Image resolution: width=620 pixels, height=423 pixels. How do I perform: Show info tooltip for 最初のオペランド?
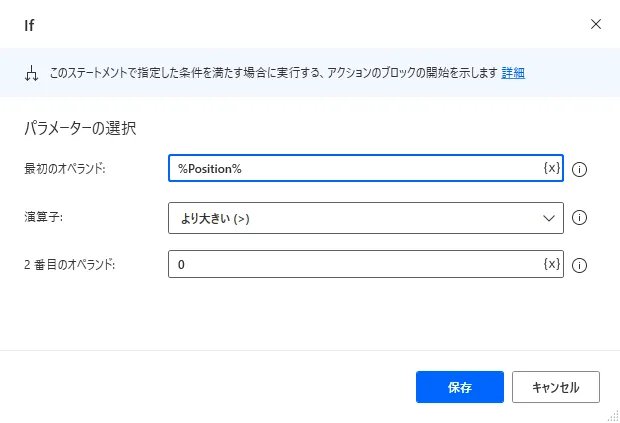(x=579, y=169)
